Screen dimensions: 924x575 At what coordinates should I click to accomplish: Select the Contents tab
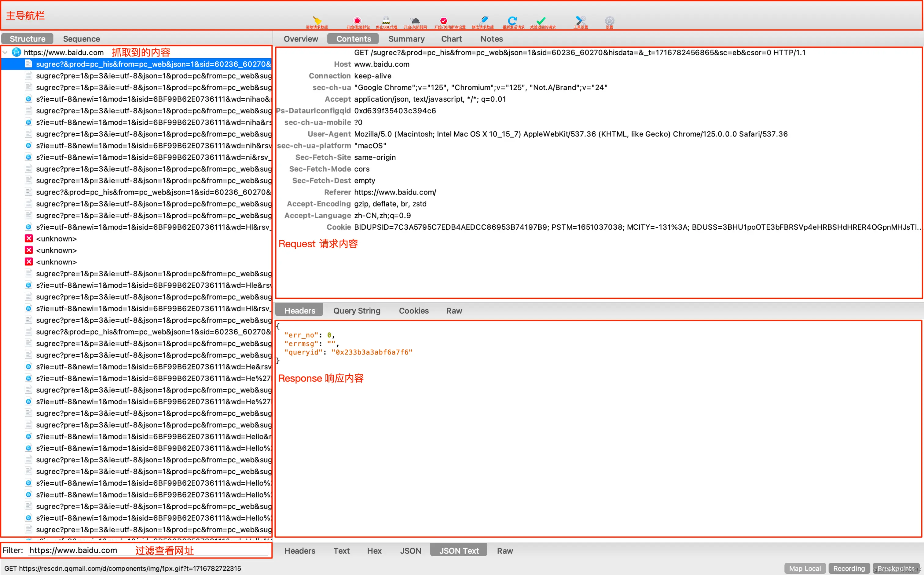coord(354,39)
